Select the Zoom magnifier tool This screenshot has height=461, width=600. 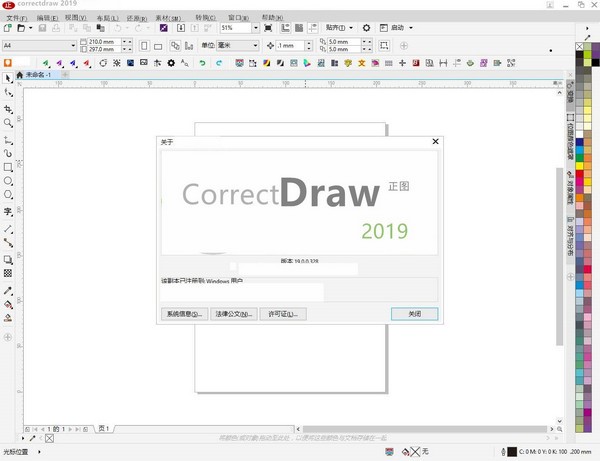8,123
